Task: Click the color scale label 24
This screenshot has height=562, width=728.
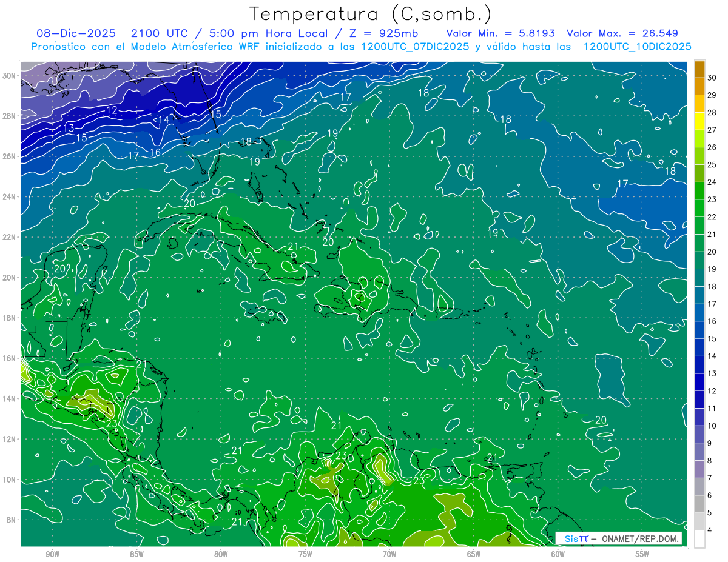Action: 712,182
